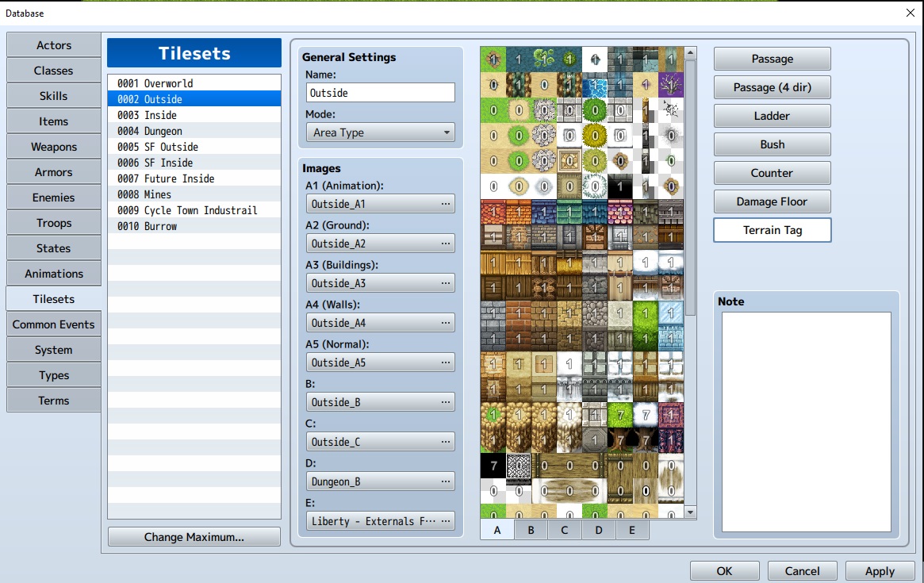The height and width of the screenshot is (583, 924).
Task: Enable Counter editing mode
Action: coord(772,173)
